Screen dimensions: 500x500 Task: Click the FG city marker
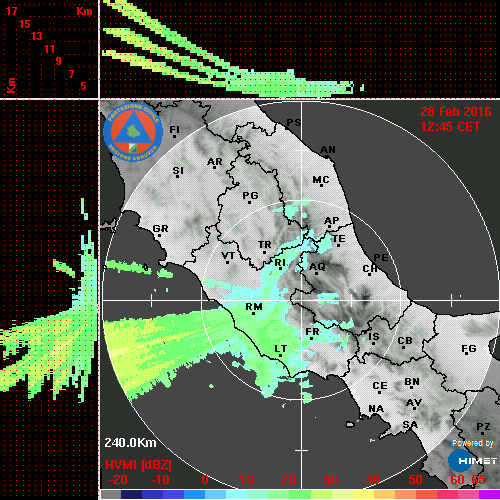(x=467, y=354)
